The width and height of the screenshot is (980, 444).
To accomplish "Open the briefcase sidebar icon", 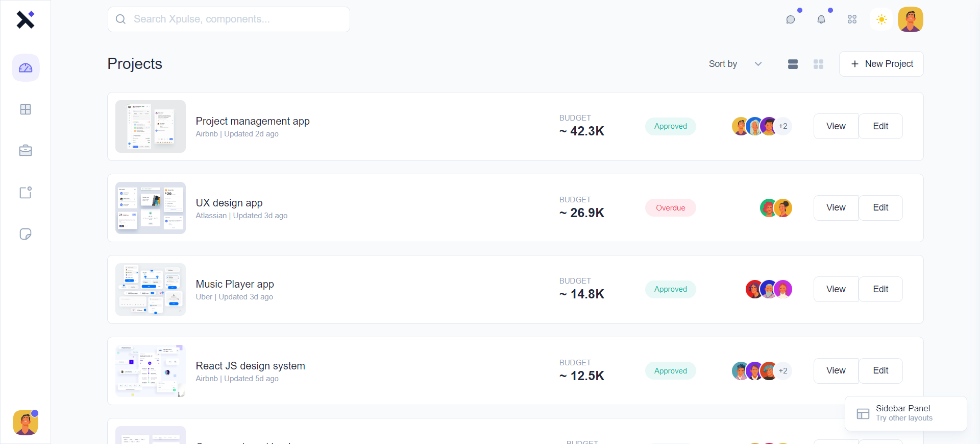I will click(26, 151).
